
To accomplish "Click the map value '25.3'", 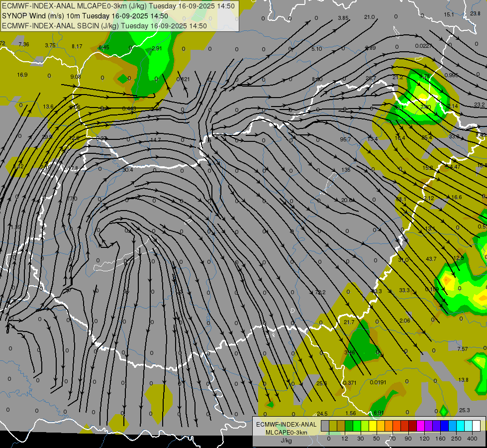I will point(464,410).
